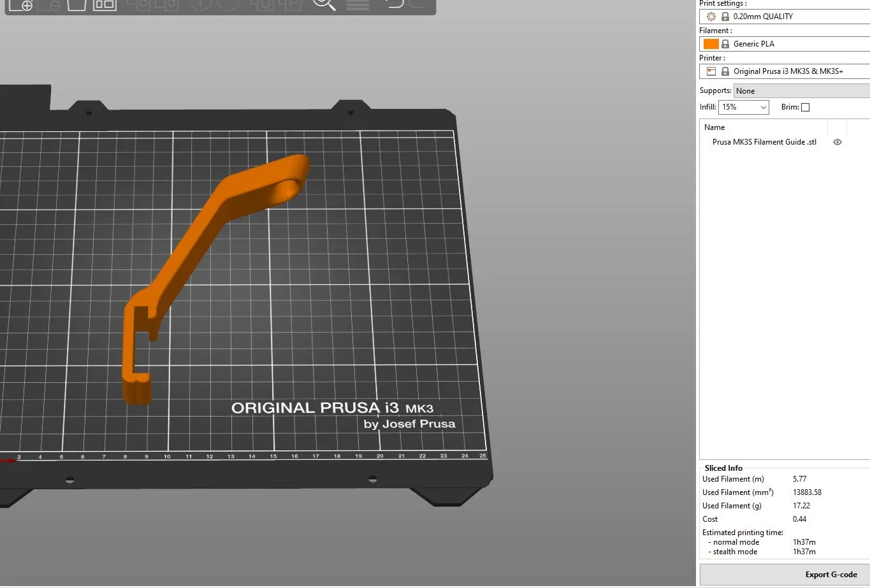The height and width of the screenshot is (588, 870).
Task: Open the Variable layer height tool
Action: [x=357, y=5]
